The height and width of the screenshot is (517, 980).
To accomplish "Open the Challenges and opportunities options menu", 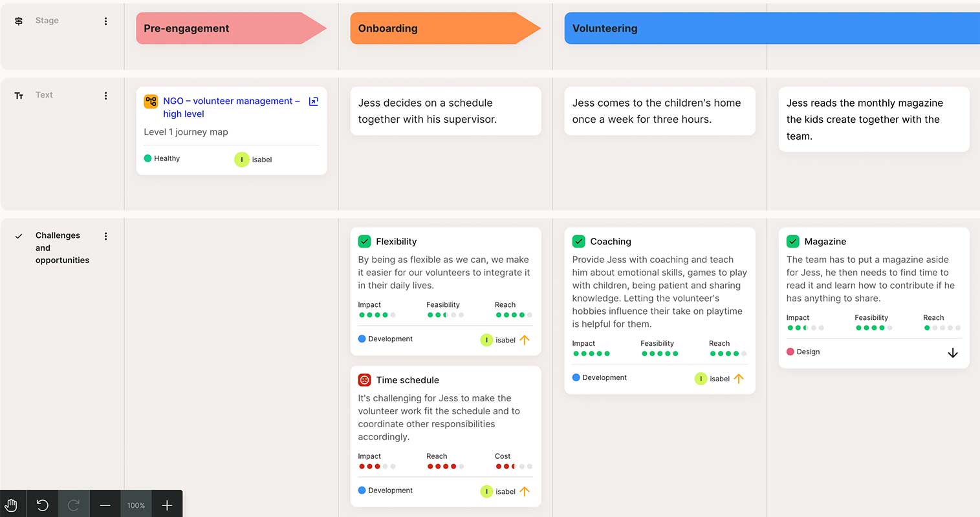I will pyautogui.click(x=105, y=236).
